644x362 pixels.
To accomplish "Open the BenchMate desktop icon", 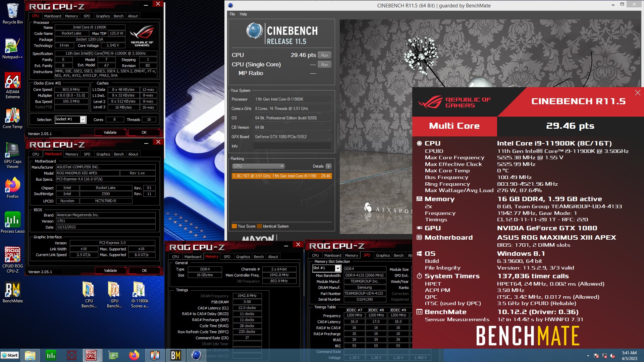I will (12, 292).
